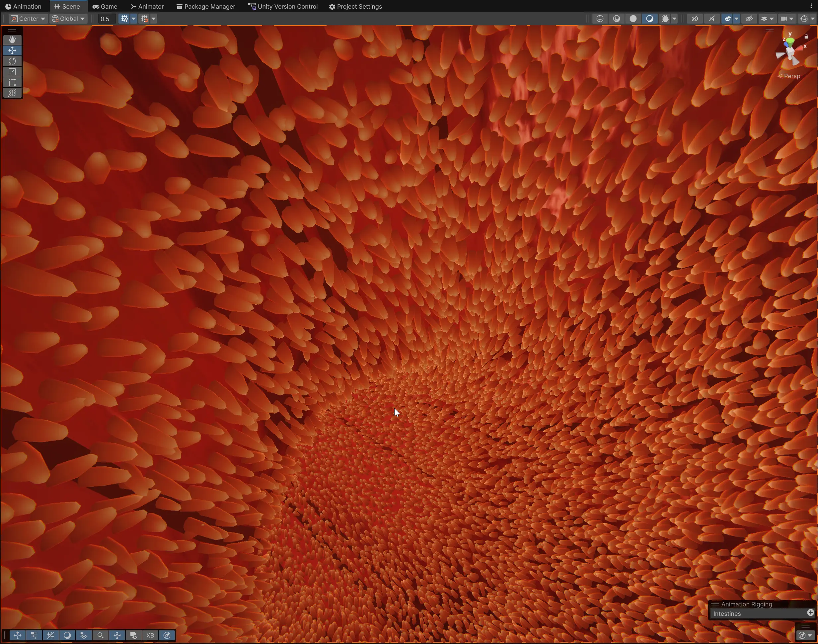
Task: Toggle the scene view lock icon
Action: [806, 37]
